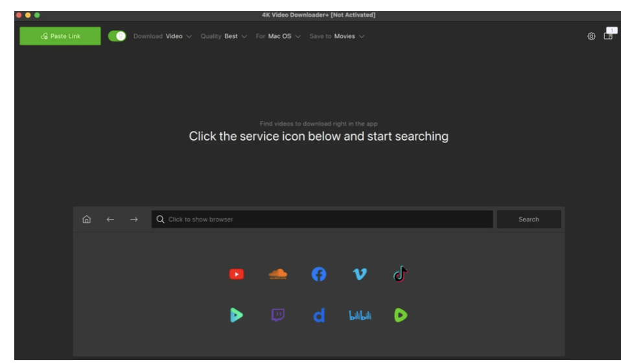621x364 pixels.
Task: Open the teal play-triangle service icon
Action: click(237, 315)
